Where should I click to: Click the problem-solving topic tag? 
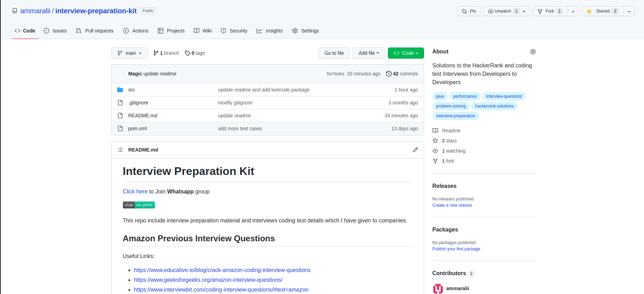451,106
